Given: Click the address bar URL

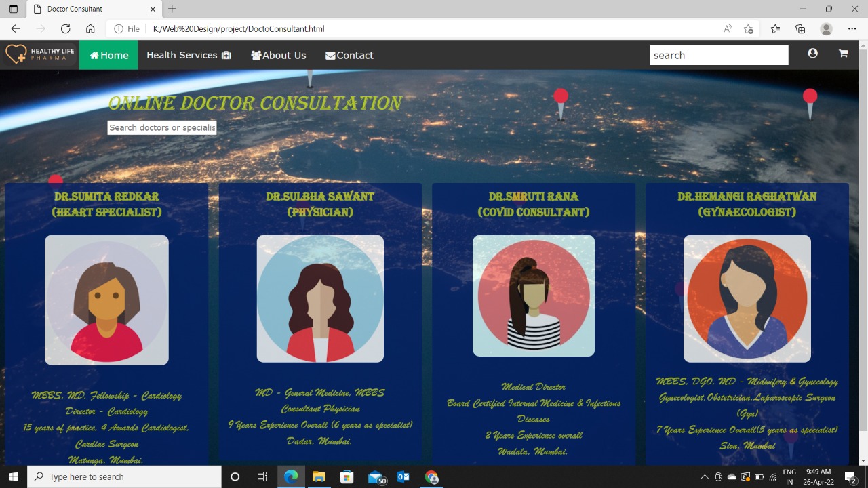Looking at the screenshot, I should 239,29.
